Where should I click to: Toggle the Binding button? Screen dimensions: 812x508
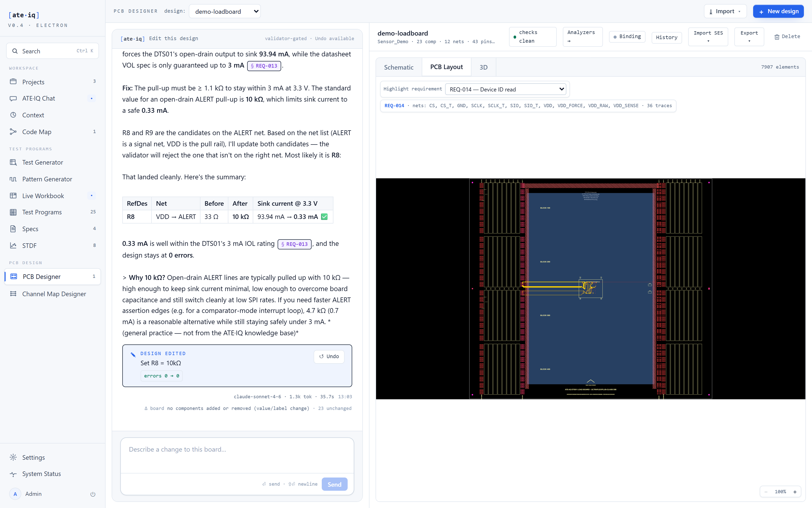click(627, 36)
